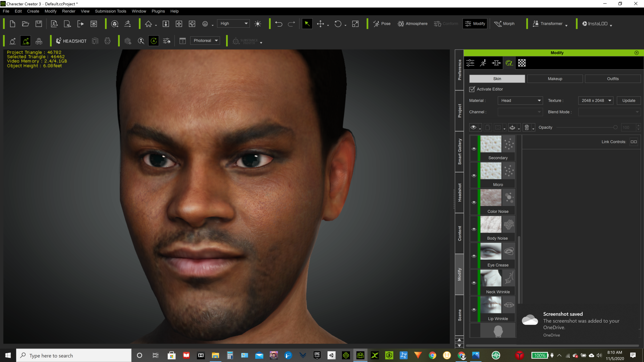
Task: Open the green SkinGen palette tab icon
Action: pos(509,63)
